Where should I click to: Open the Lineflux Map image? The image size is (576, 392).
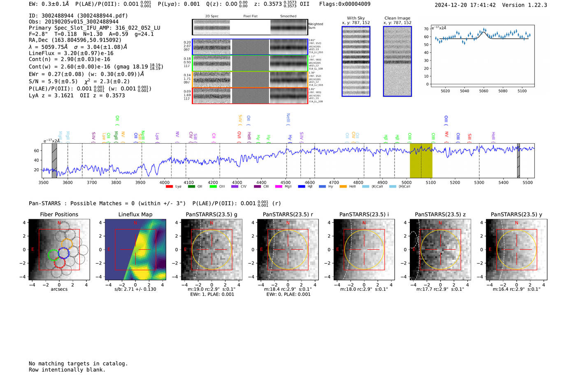pyautogui.click(x=135, y=249)
